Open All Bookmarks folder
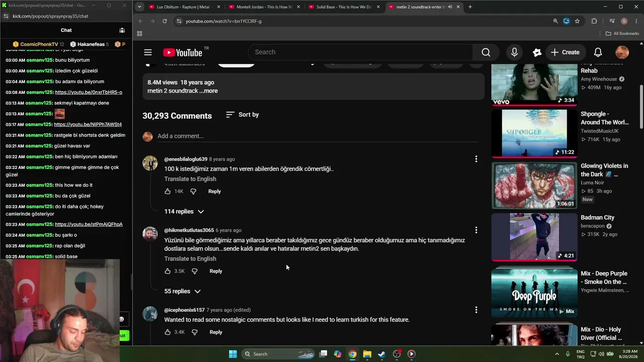Viewport: 644px width, 362px height. [622, 34]
